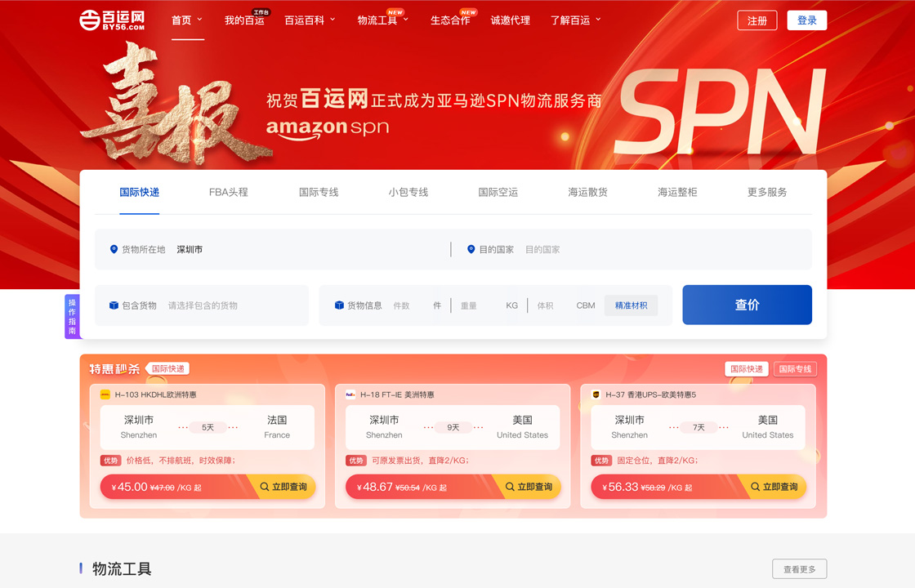Select the 更多服务 tab
The image size is (915, 588).
coord(767,192)
